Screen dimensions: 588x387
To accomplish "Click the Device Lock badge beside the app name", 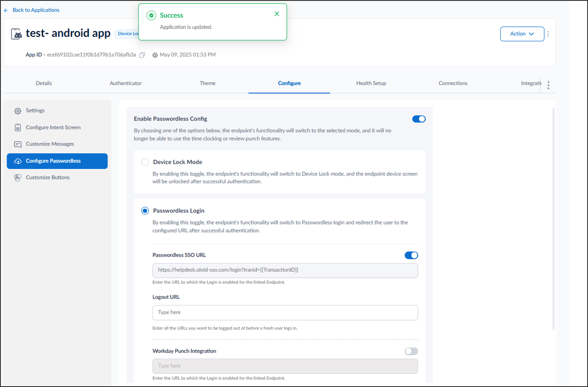I will click(x=127, y=34).
